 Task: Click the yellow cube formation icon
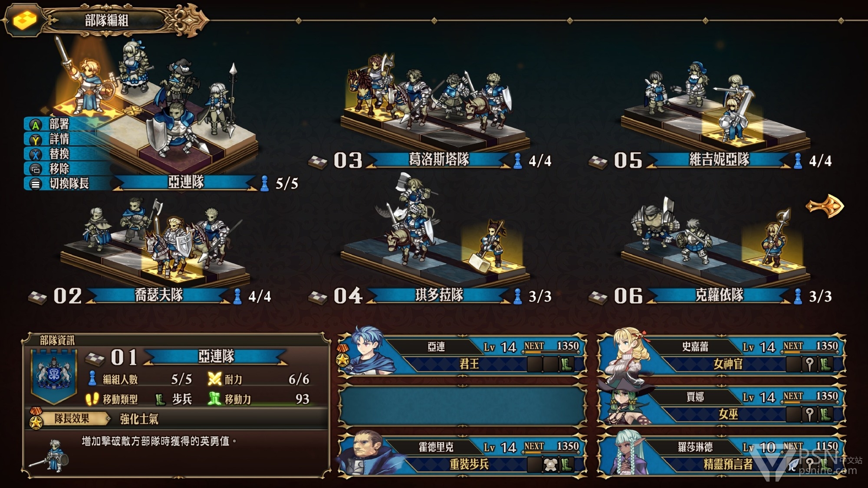click(x=25, y=20)
